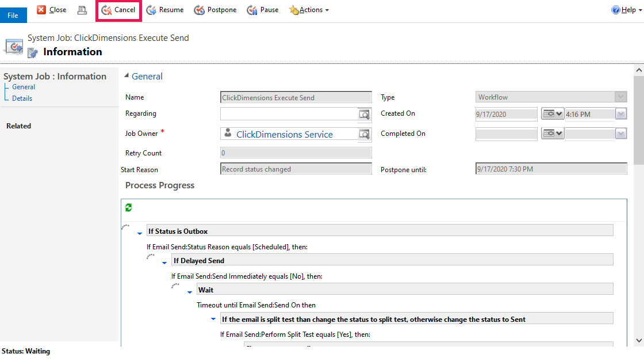
Task: Select 'If Status is Outbox' step row
Action: click(x=380, y=231)
